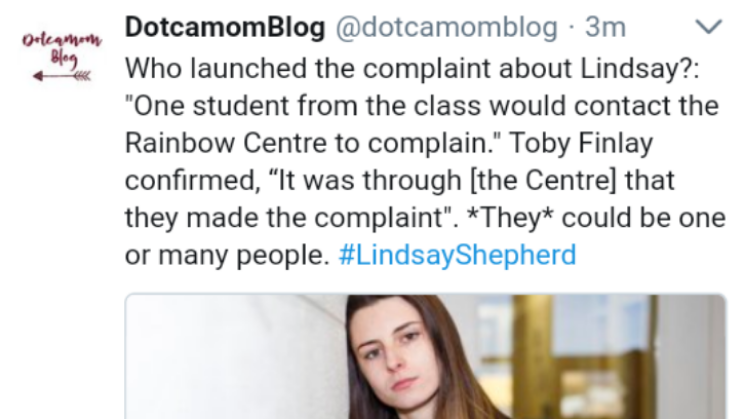Screen dimensions: 746x419
Task: Open the DotcamomBlog display name profile
Action: pyautogui.click(x=225, y=27)
